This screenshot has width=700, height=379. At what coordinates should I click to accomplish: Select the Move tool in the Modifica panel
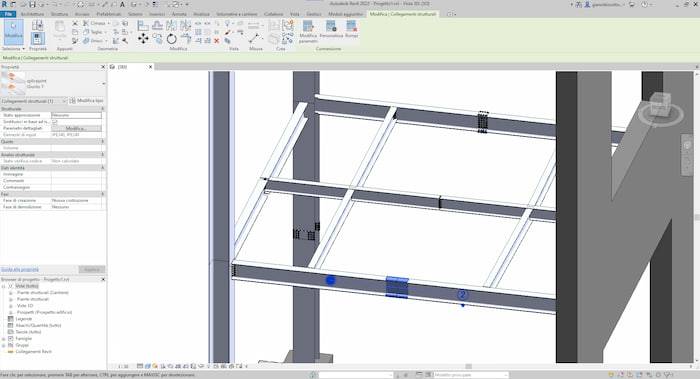click(x=143, y=39)
